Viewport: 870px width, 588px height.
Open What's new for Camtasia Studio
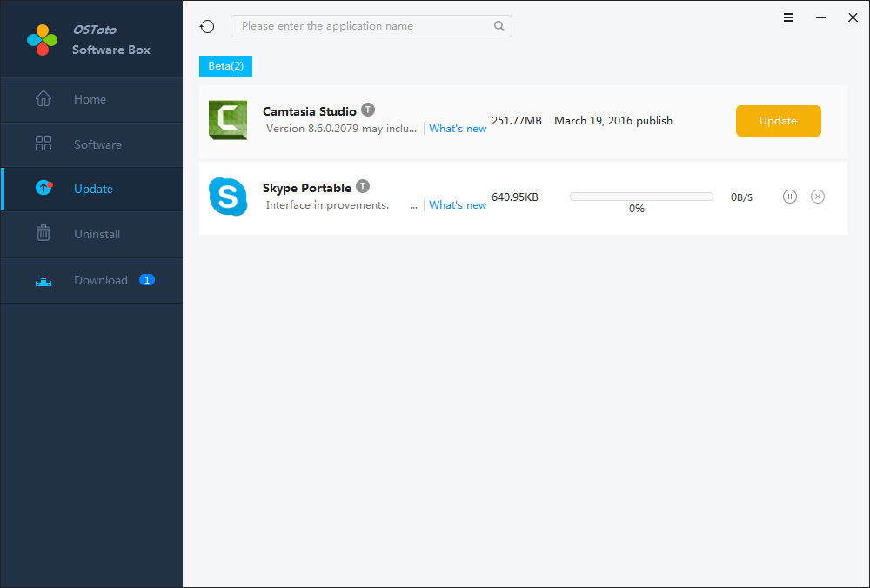point(458,129)
